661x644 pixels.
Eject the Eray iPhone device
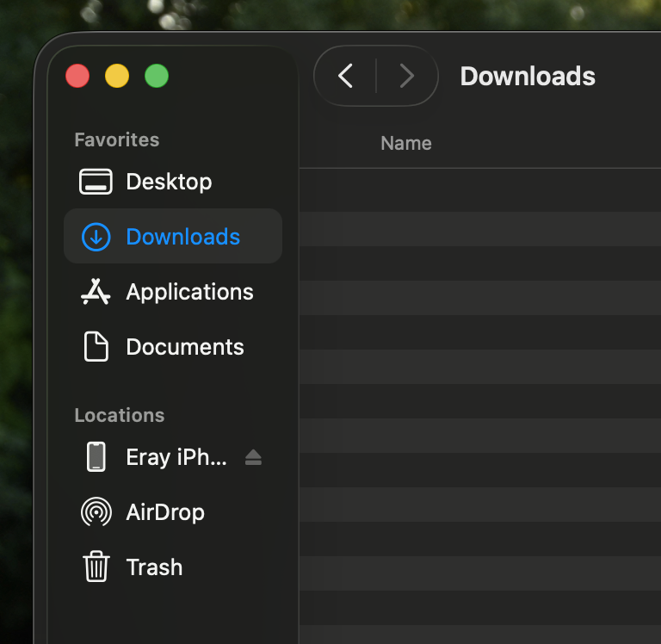pyautogui.click(x=253, y=457)
